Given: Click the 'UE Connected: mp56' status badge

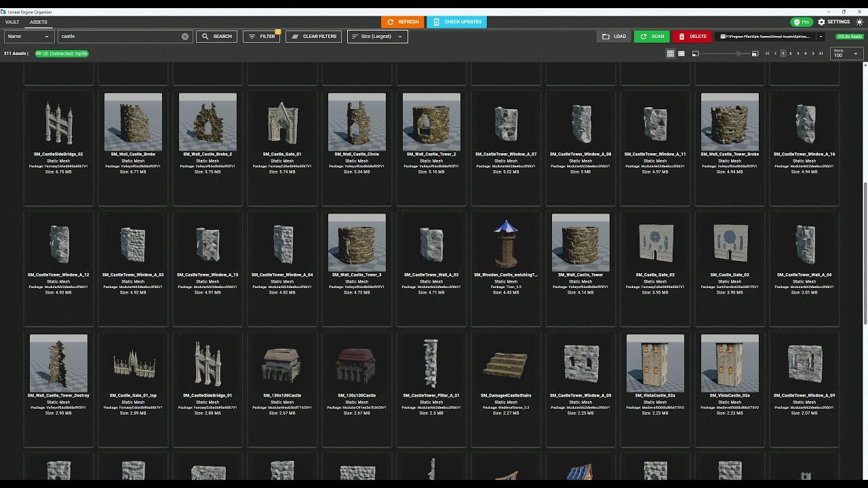Looking at the screenshot, I should pos(61,54).
